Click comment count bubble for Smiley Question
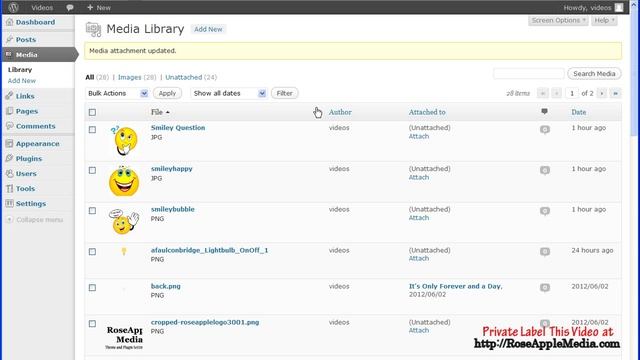Screen dimensions: 640x360 (544, 129)
